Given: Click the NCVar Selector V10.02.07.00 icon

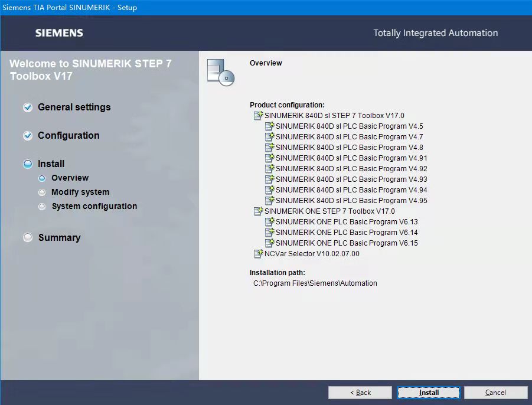Looking at the screenshot, I should (x=258, y=254).
